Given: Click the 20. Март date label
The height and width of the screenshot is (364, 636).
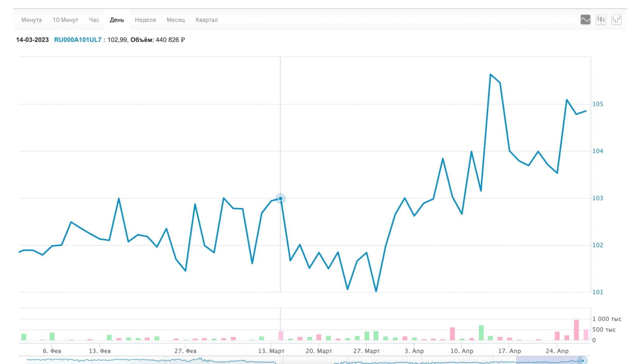Looking at the screenshot, I should click(319, 351).
